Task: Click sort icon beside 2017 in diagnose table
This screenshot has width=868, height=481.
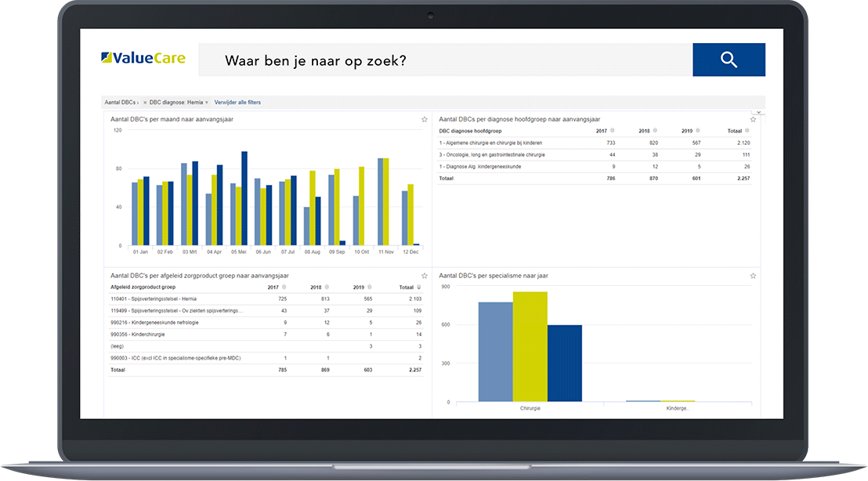Action: (x=613, y=131)
